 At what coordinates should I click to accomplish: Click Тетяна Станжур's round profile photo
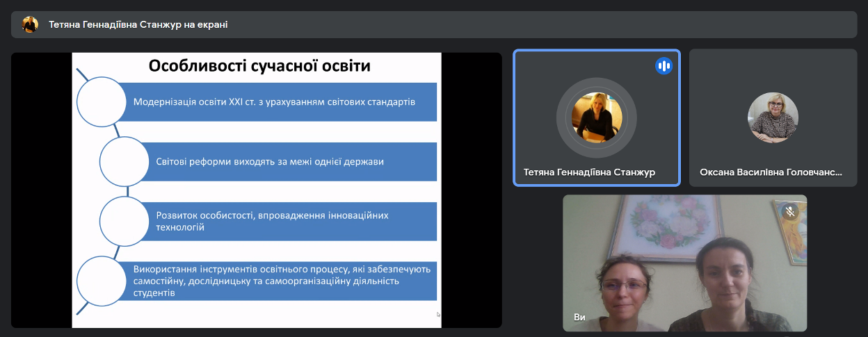tap(596, 117)
